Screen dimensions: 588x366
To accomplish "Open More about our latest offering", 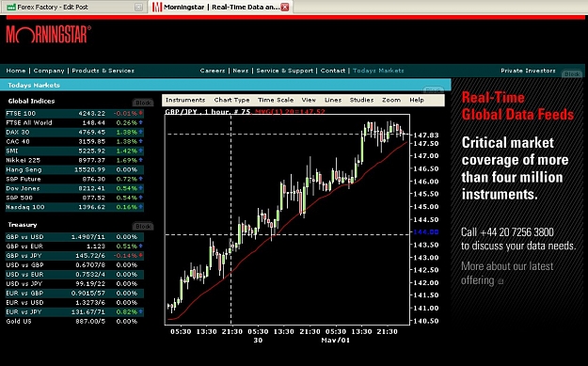I will (507, 274).
